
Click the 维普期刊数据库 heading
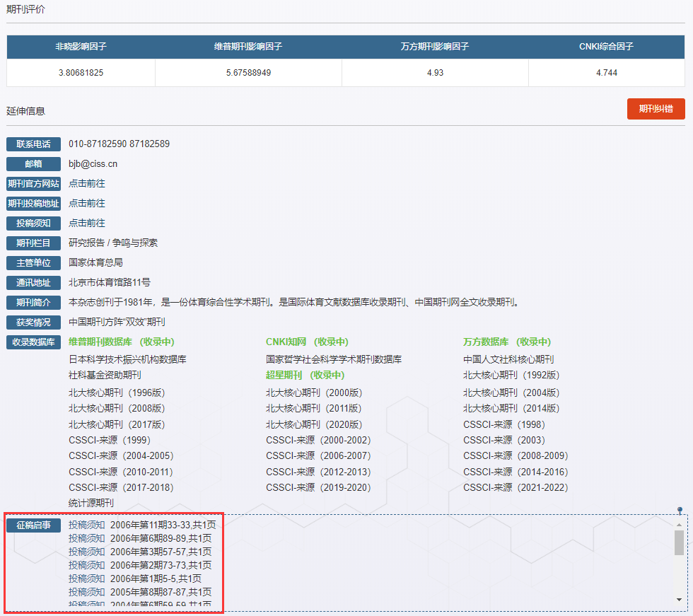[100, 342]
